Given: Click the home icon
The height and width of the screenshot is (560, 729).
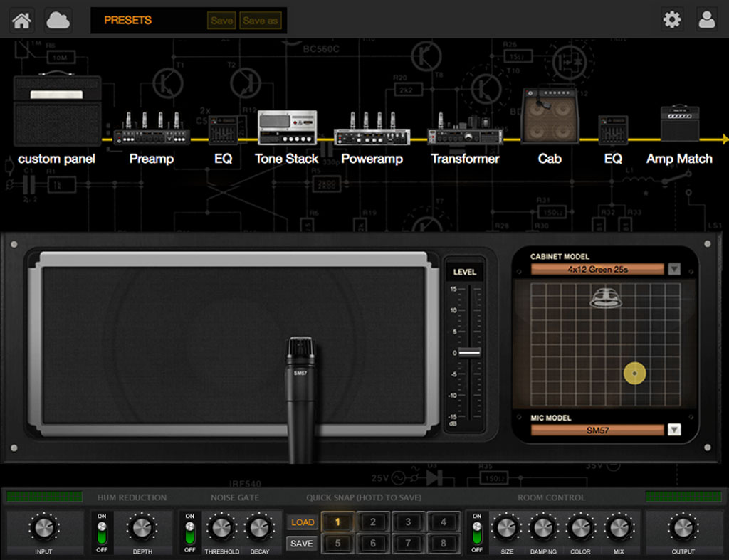Looking at the screenshot, I should pyautogui.click(x=21, y=20).
